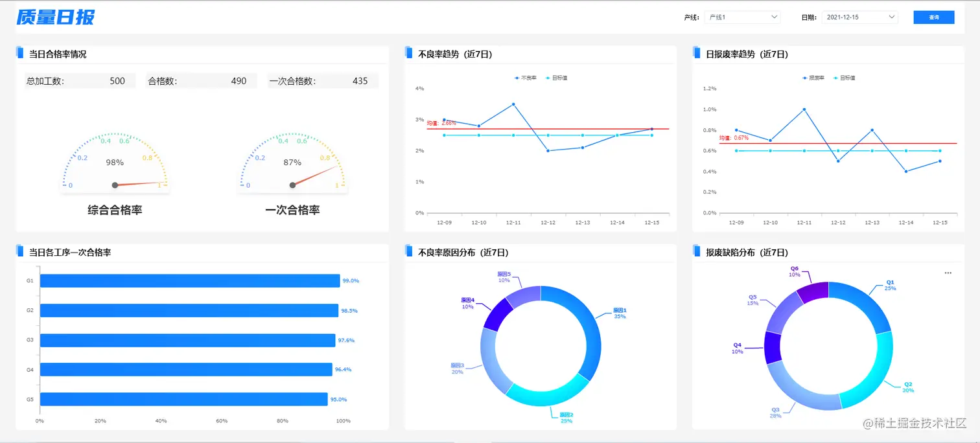Toggle the 目标值 legend in 日报废率趋势 chart
980x443 pixels.
845,78
